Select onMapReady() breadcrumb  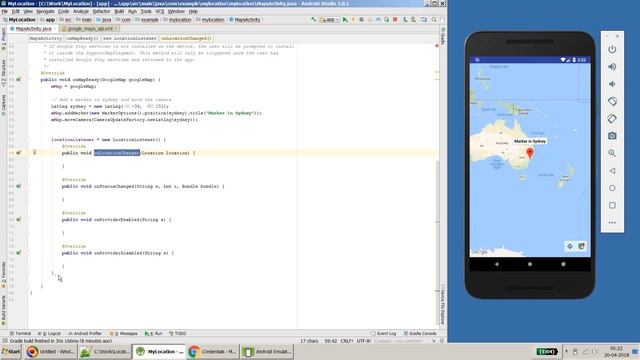[82, 38]
